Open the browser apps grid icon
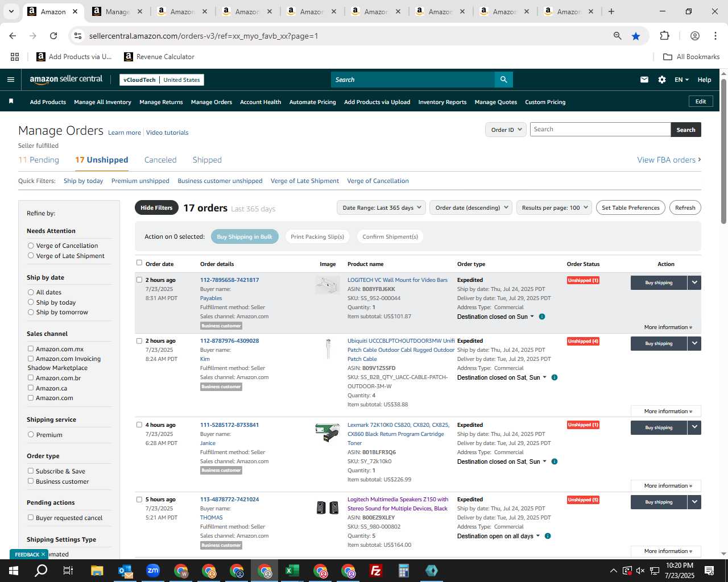Viewport: 728px width, 582px height. tap(15, 57)
